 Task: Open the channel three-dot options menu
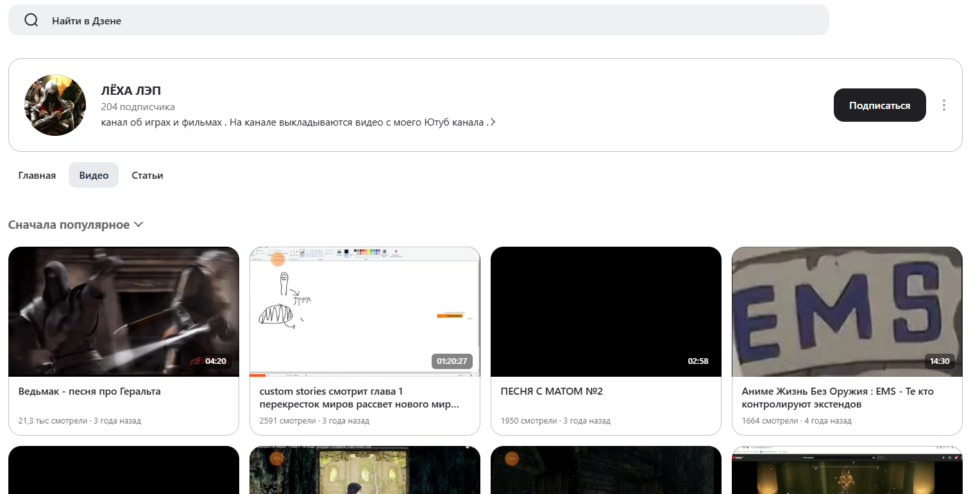pyautogui.click(x=943, y=105)
